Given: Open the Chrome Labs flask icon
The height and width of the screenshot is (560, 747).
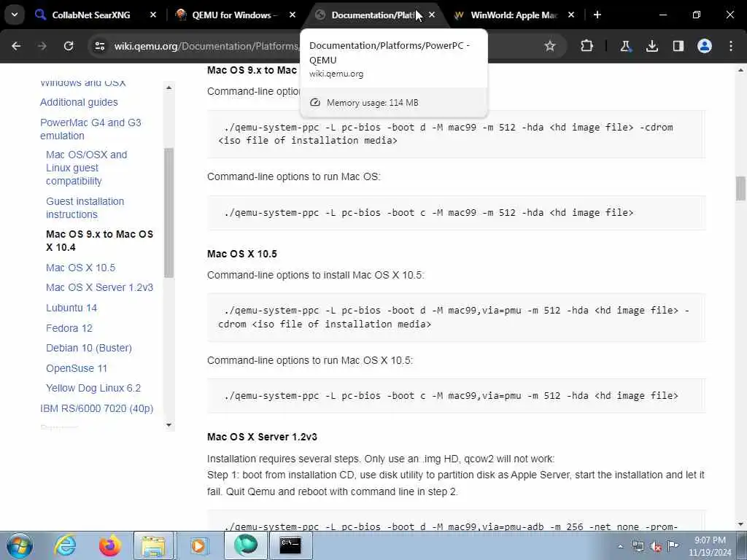Looking at the screenshot, I should [x=625, y=46].
